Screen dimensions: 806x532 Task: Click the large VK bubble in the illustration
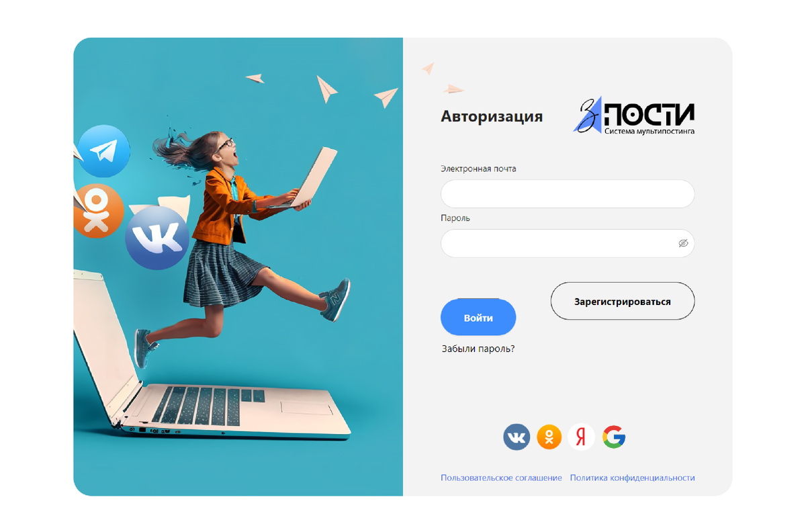tap(157, 238)
